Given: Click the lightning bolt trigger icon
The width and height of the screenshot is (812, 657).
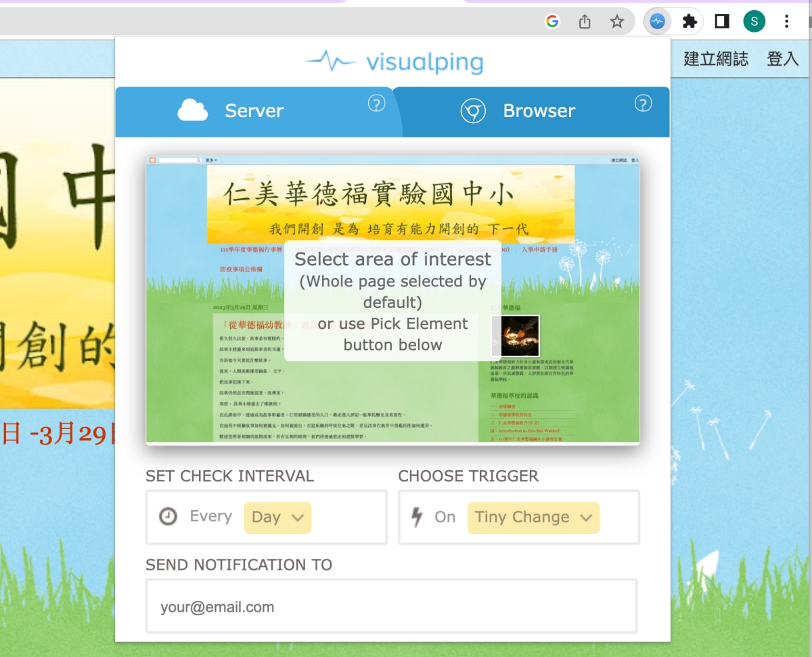Looking at the screenshot, I should pos(418,517).
